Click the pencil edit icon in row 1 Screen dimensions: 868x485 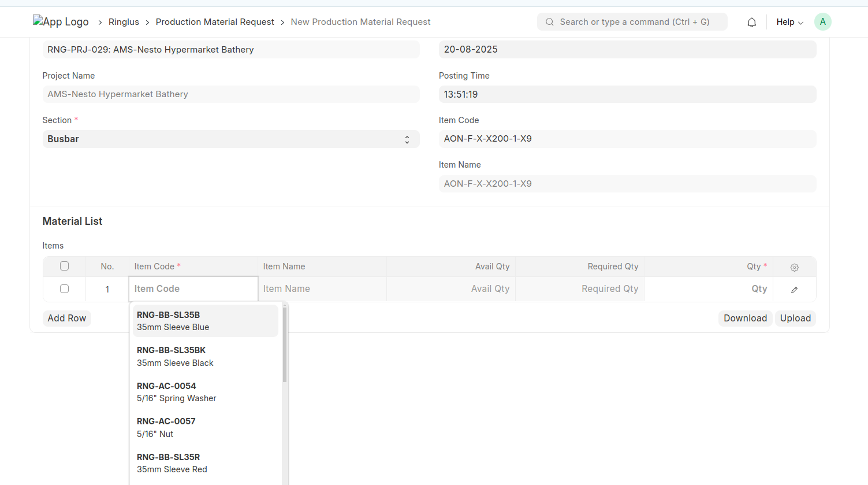pos(794,290)
